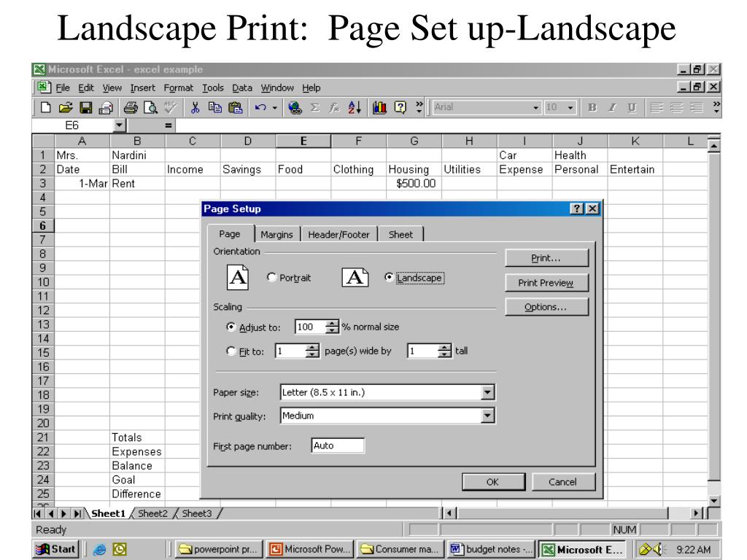Click the Page Setup dialog question-mark help button
Image resolution: width=747 pixels, height=560 pixels.
coord(577,209)
